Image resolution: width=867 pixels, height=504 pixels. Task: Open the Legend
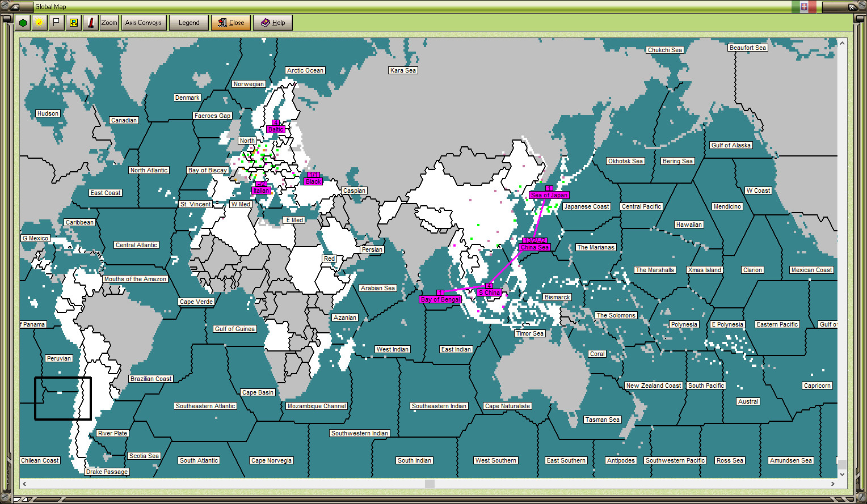tap(189, 23)
